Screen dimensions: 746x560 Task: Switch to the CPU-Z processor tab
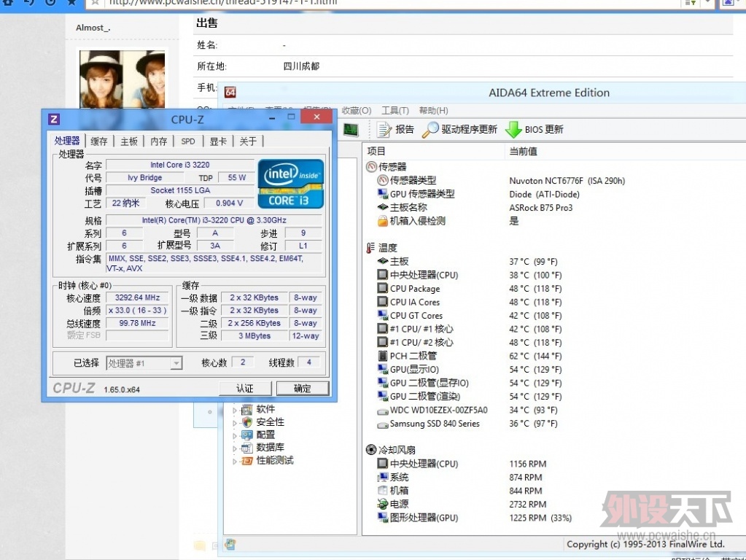click(x=67, y=141)
